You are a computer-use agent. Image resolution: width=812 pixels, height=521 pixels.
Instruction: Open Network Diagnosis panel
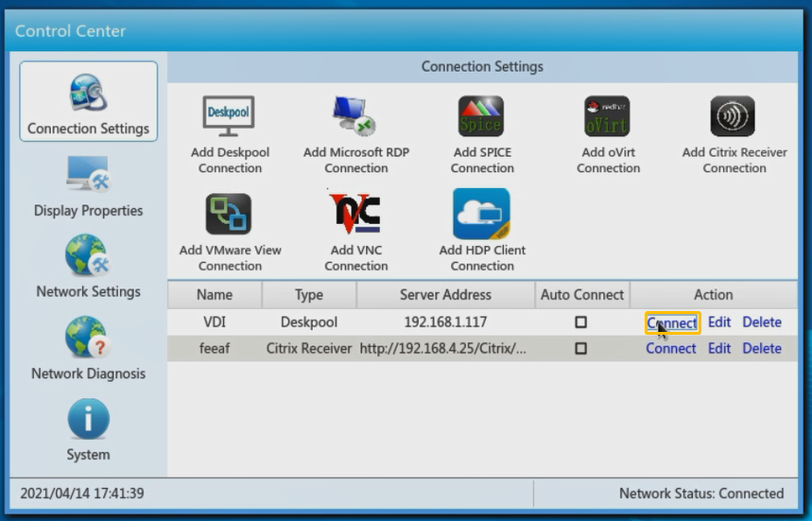89,349
